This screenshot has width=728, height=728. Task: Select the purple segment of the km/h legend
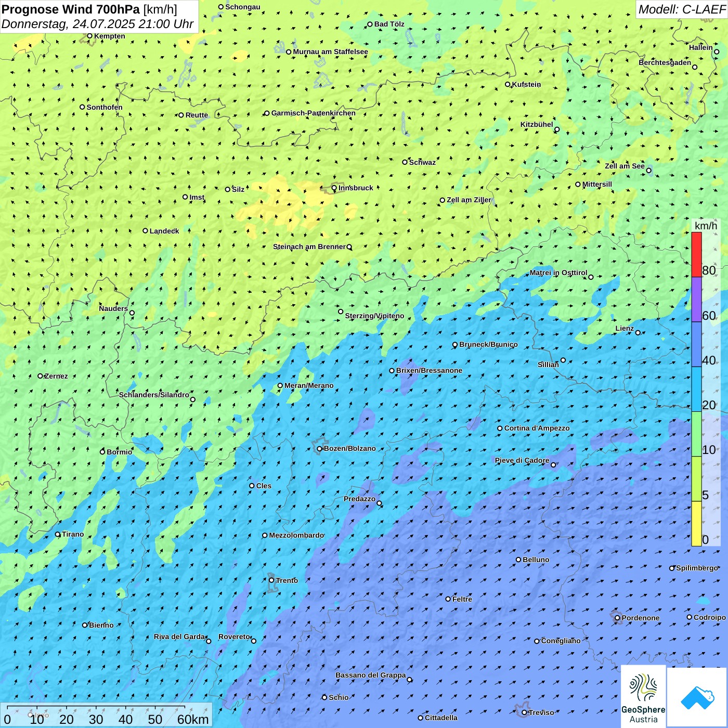pos(696,300)
